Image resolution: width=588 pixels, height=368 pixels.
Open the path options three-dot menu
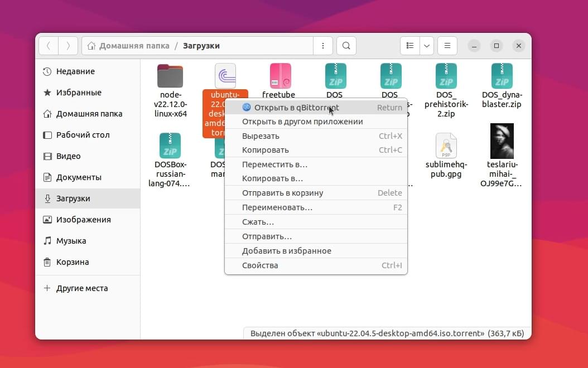[323, 46]
